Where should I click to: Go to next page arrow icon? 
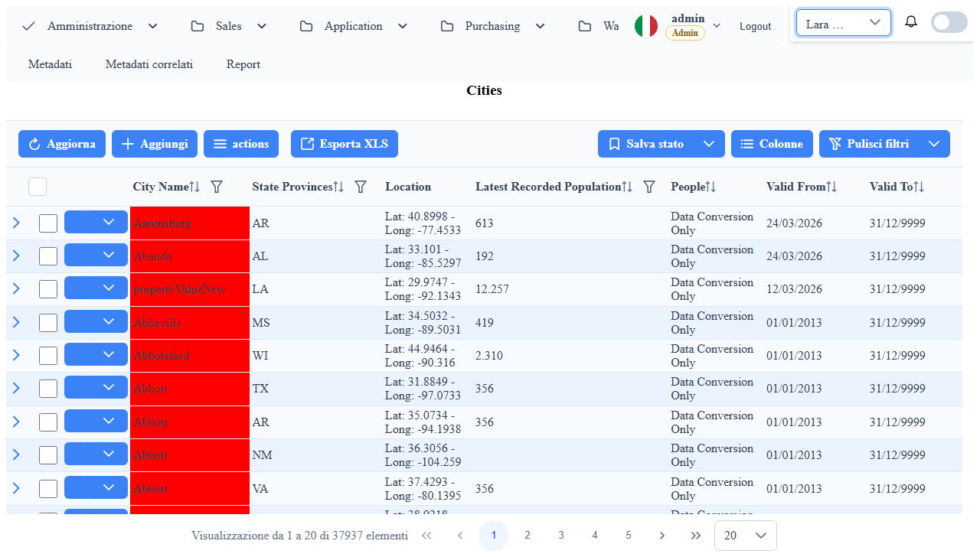coord(662,536)
